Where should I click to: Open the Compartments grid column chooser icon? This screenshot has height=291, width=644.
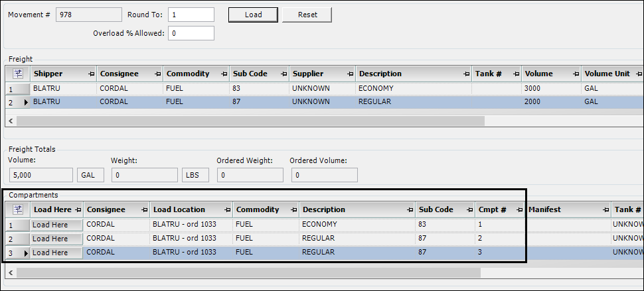[18, 210]
